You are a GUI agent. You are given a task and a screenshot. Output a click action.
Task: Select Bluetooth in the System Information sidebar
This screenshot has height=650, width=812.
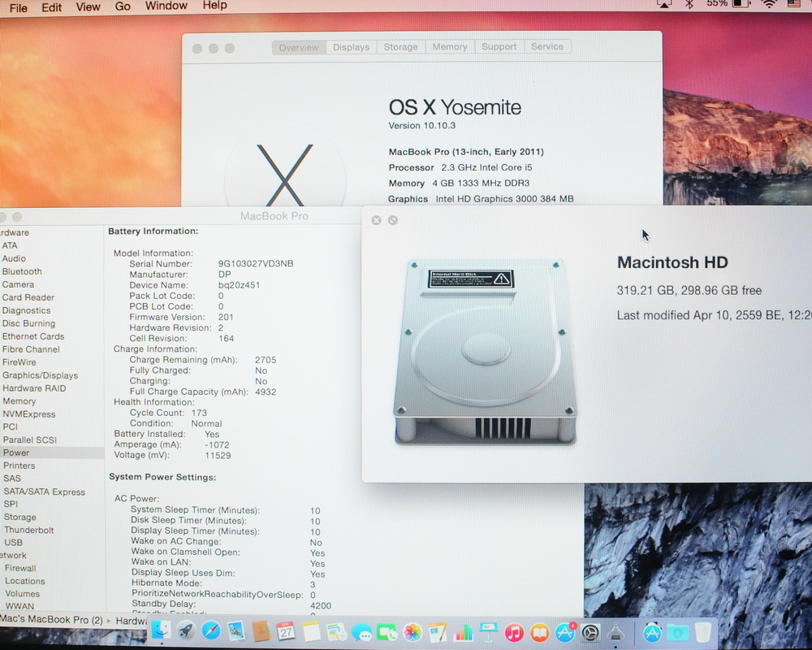coord(22,271)
